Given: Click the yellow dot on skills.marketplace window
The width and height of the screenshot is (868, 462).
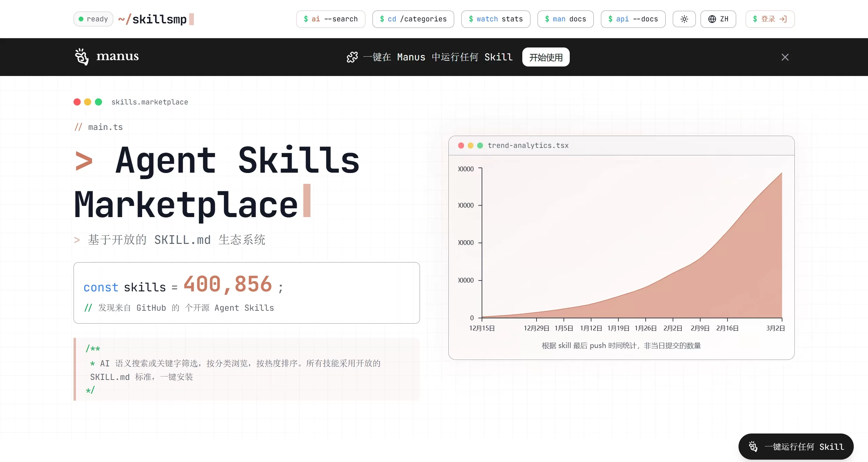Looking at the screenshot, I should pyautogui.click(x=88, y=102).
